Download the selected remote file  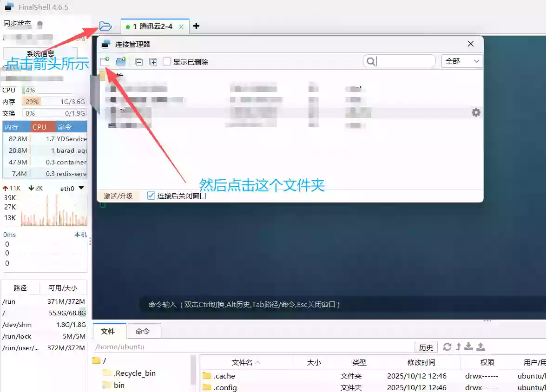point(469,346)
